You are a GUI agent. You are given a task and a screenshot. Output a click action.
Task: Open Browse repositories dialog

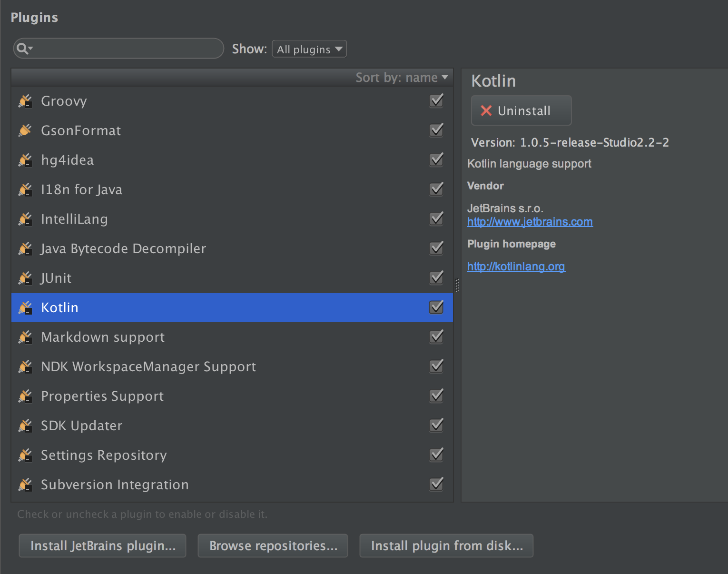point(273,545)
